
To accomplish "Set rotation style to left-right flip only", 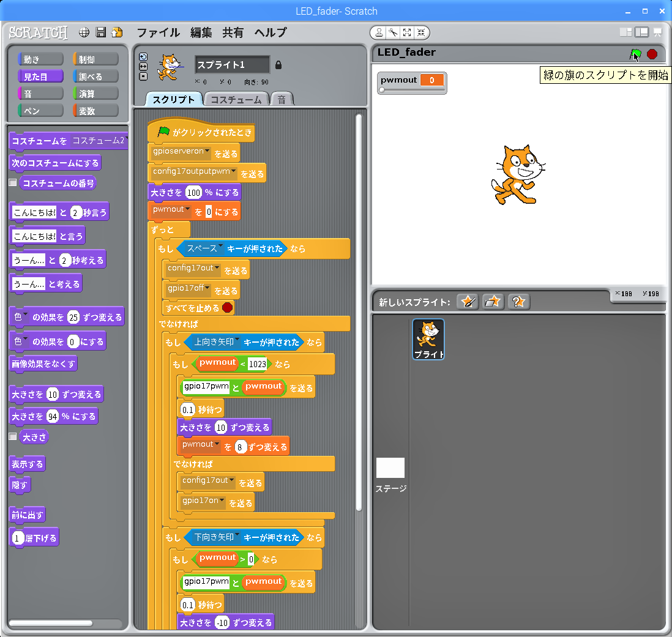I will [143, 67].
